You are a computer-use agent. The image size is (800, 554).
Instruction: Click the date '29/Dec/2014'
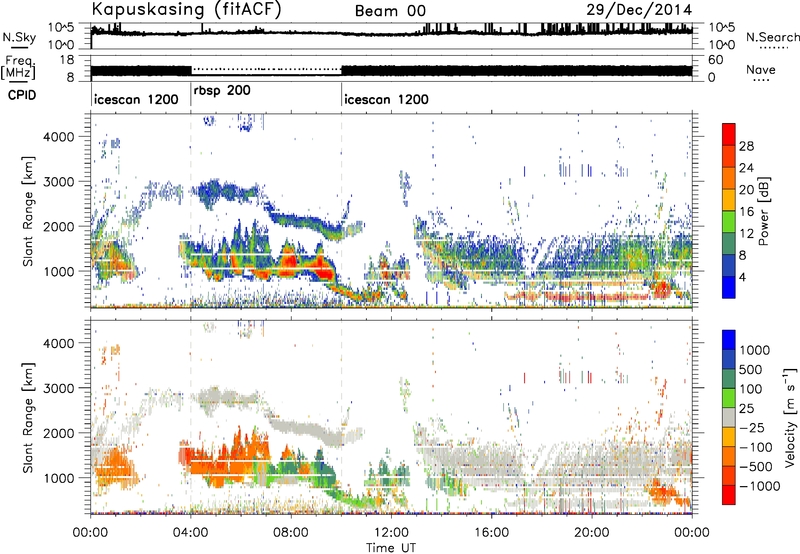[639, 10]
